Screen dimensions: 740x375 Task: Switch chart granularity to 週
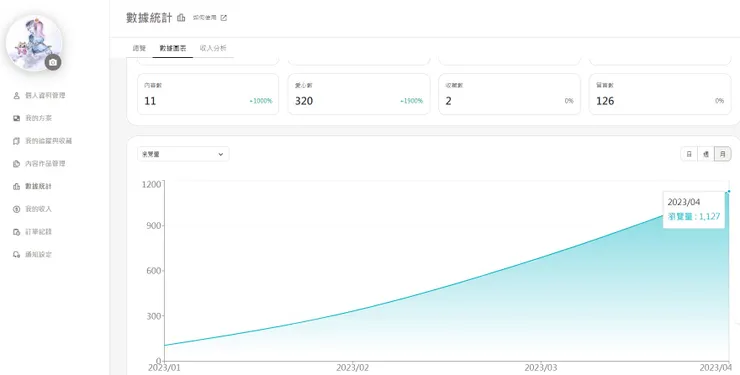706,154
